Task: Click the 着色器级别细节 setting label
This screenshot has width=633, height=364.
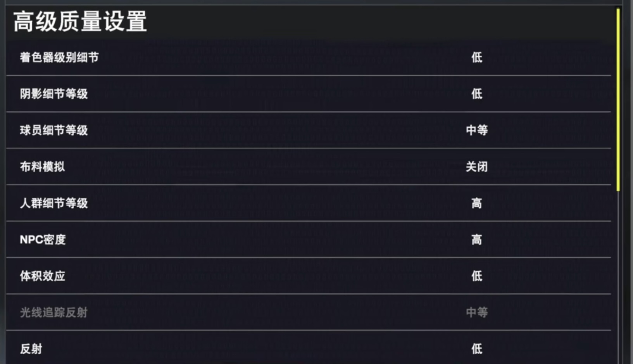Action: click(x=59, y=57)
